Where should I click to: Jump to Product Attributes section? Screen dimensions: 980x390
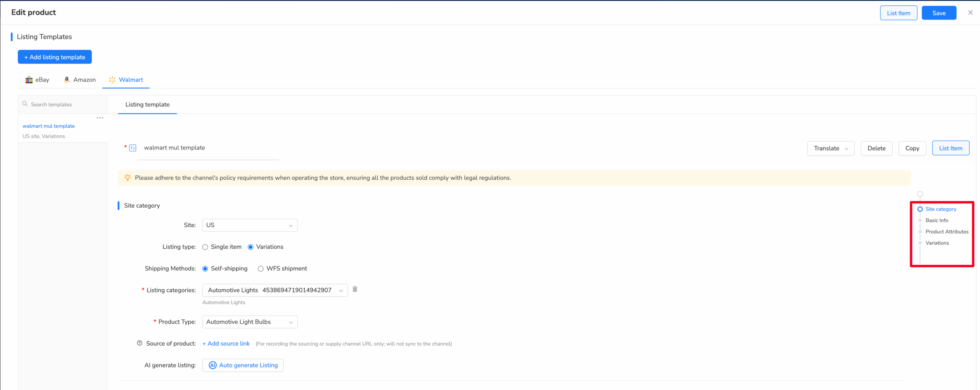[947, 232]
